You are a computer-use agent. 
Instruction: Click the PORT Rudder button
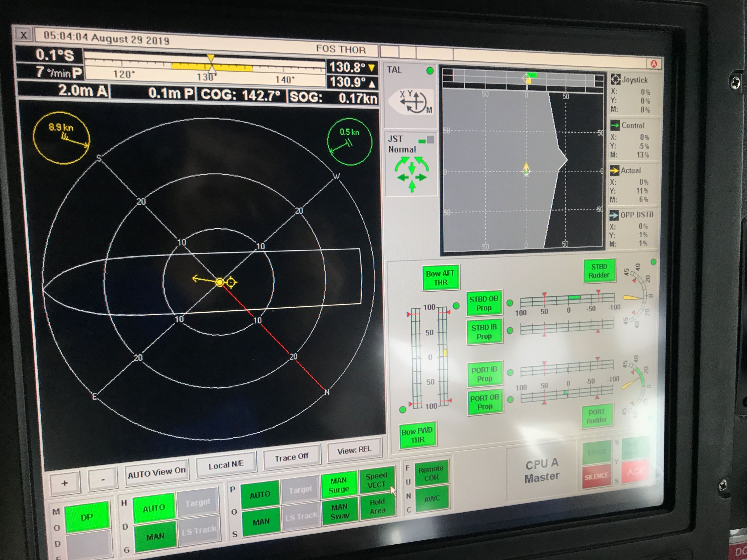(x=597, y=416)
